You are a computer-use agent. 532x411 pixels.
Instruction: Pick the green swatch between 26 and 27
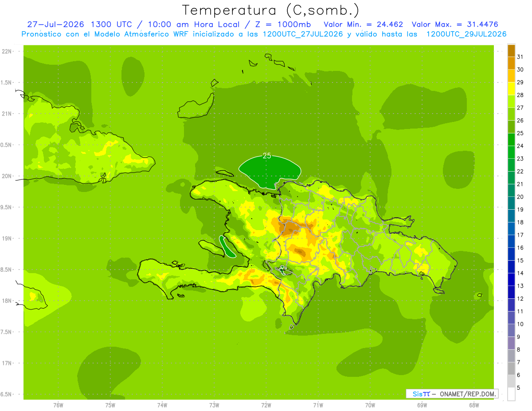(x=511, y=114)
